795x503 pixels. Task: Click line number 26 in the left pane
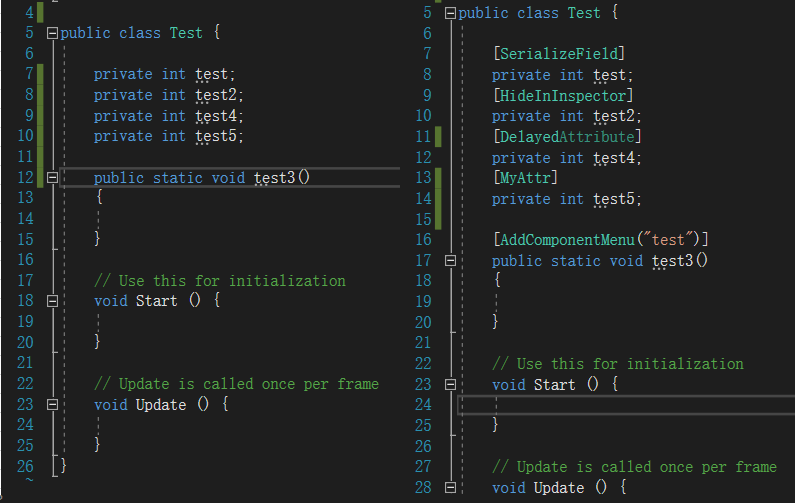(x=25, y=466)
